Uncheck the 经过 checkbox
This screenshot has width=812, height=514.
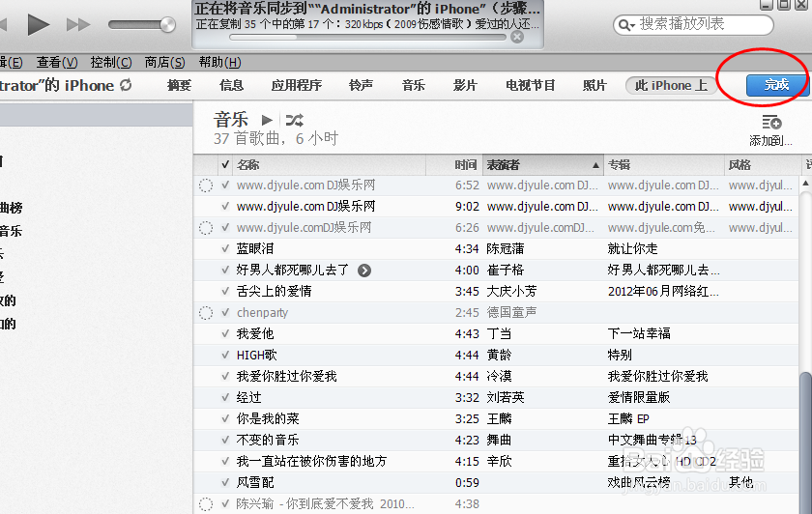point(225,397)
